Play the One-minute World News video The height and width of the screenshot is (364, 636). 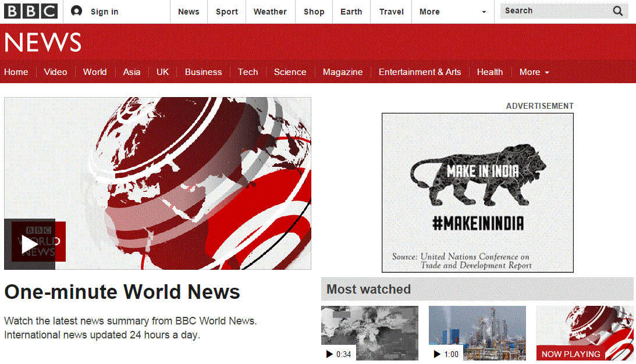pos(30,244)
